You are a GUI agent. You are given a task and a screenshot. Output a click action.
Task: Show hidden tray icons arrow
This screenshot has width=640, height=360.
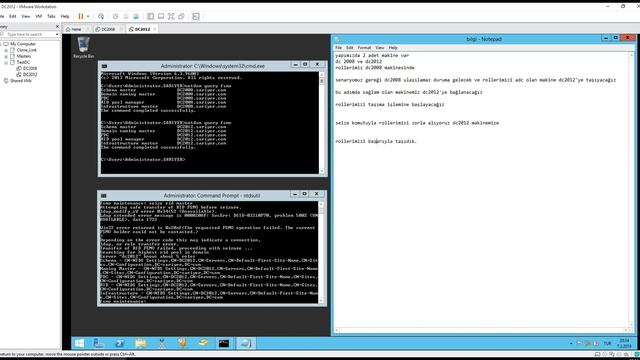pyautogui.click(x=571, y=344)
